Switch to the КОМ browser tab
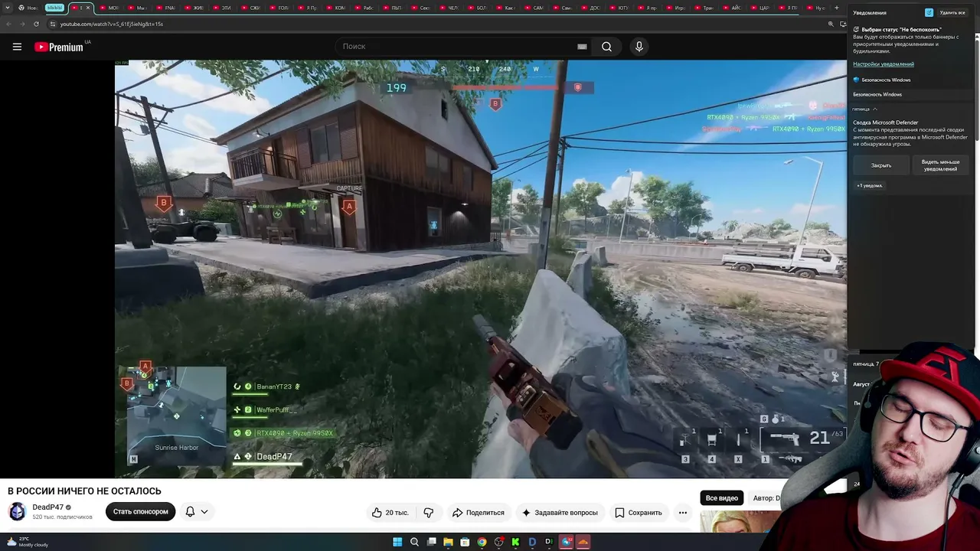This screenshot has width=980, height=551. tap(336, 8)
